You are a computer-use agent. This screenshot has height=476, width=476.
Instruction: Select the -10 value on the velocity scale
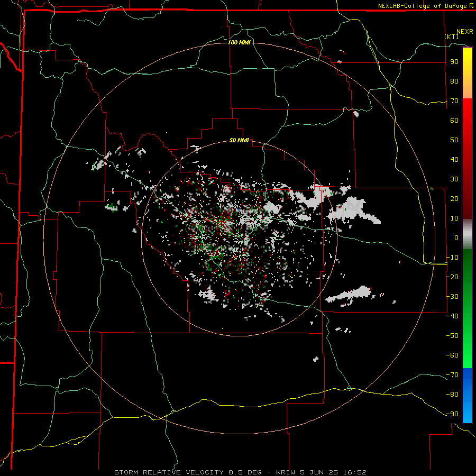tap(452, 258)
